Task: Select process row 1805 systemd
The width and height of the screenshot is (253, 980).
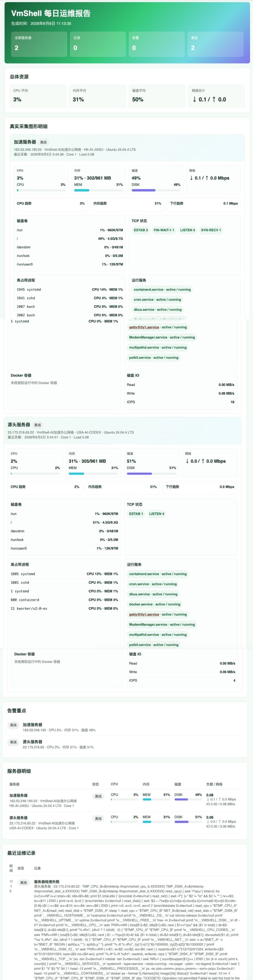Action: click(64, 574)
